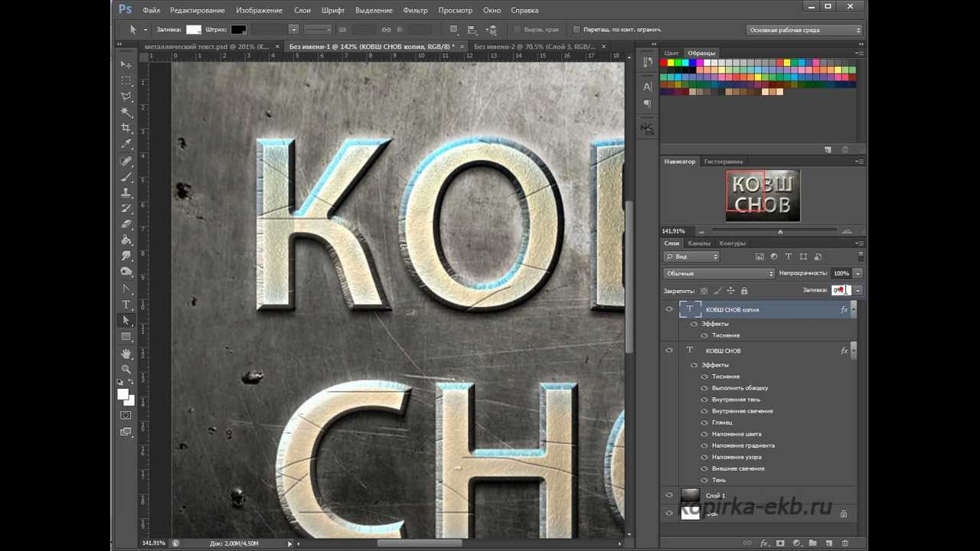The width and height of the screenshot is (980, 551).
Task: Add layer mask at Layers panel bottom
Action: (x=780, y=543)
